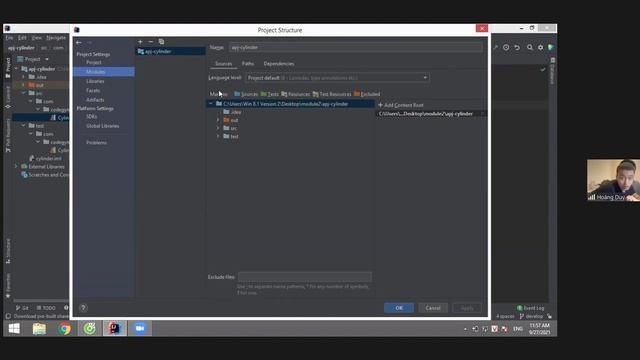This screenshot has width=640, height=360.
Task: Collapse app-cylinder root in project tree
Action: pos(16,69)
